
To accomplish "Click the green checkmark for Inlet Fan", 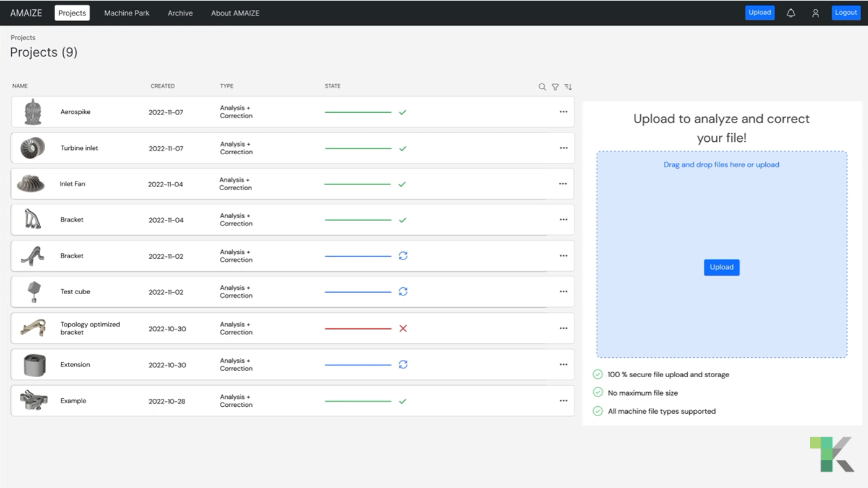I will click(x=402, y=185).
